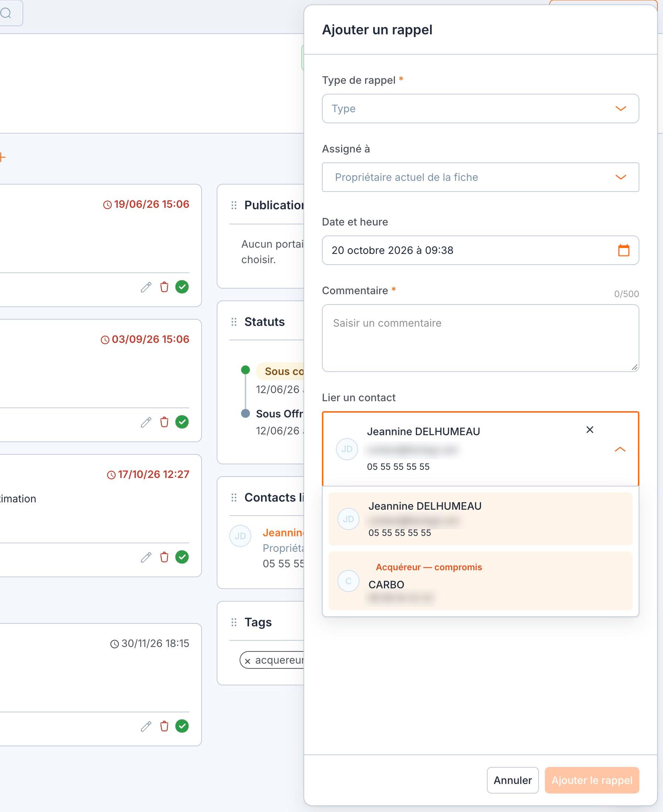
Task: Open the calendar date picker icon
Action: [624, 251]
